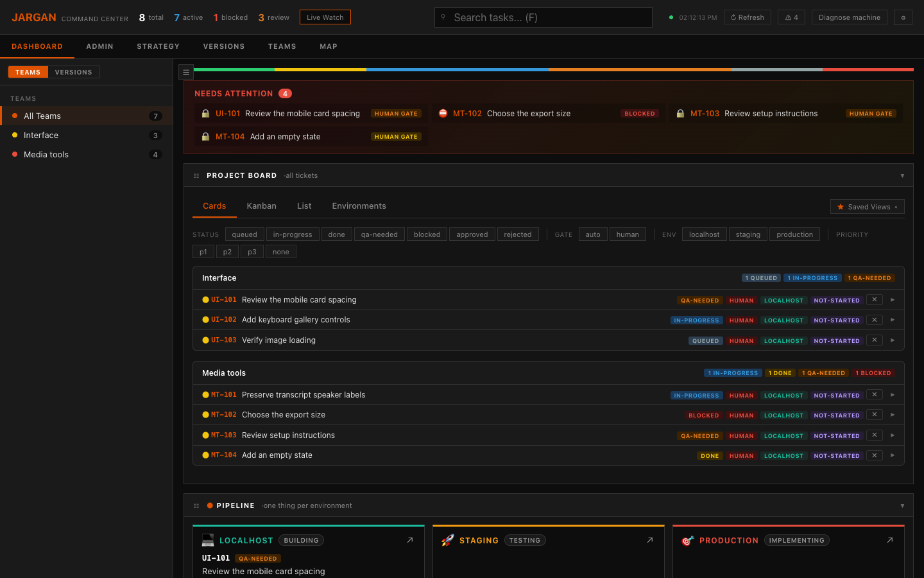924x578 pixels.
Task: Dismiss UI-102 row with X icon
Action: [875, 320]
